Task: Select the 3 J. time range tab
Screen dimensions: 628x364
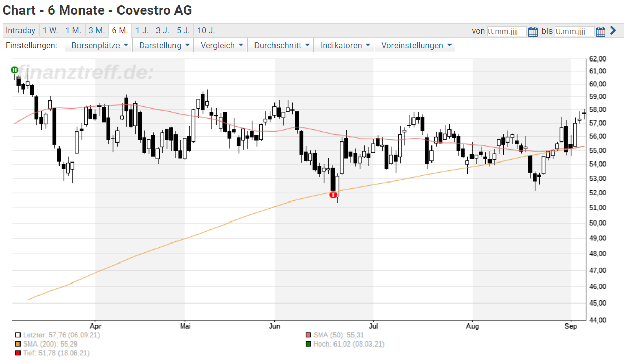Action: [x=163, y=31]
